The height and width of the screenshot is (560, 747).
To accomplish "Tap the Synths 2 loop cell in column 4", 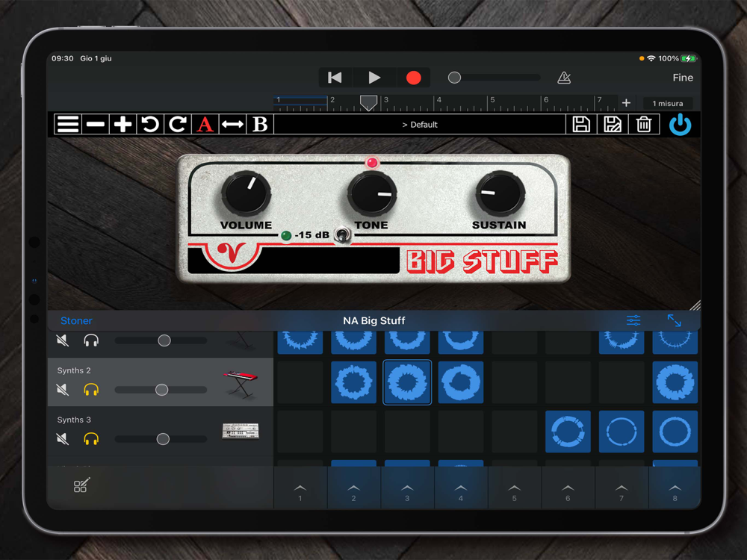I will point(461,382).
